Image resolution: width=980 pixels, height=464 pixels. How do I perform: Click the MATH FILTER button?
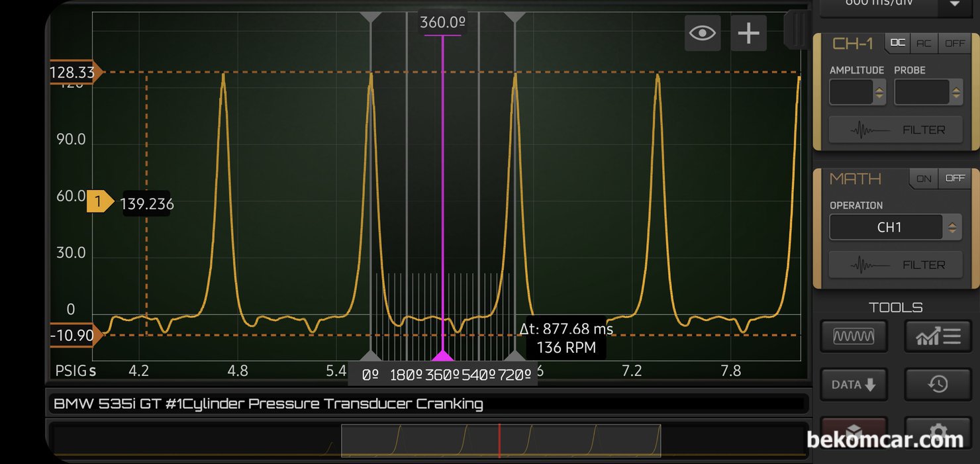(x=896, y=265)
